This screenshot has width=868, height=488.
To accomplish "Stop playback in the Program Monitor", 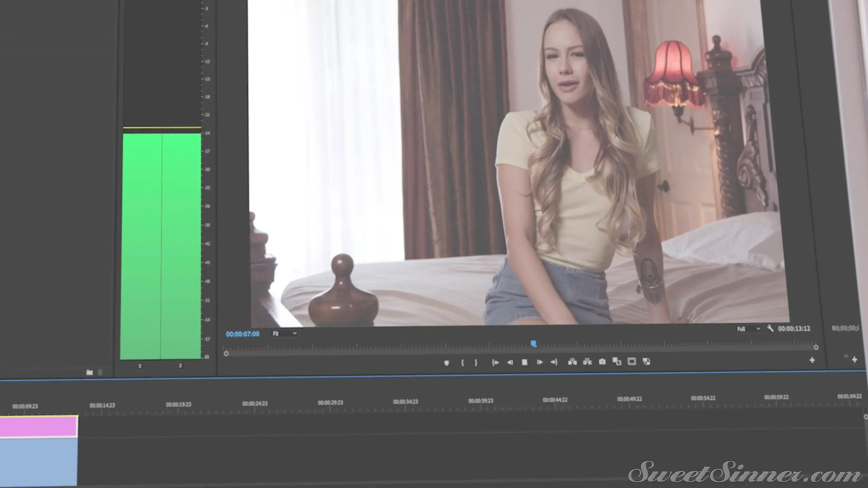I will click(x=524, y=362).
